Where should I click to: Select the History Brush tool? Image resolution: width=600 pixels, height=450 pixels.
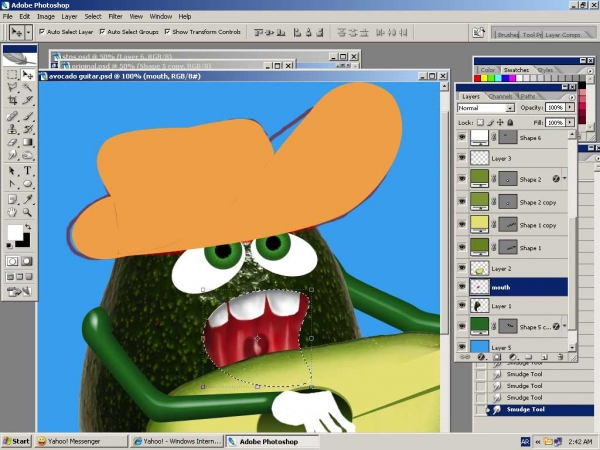(x=28, y=129)
